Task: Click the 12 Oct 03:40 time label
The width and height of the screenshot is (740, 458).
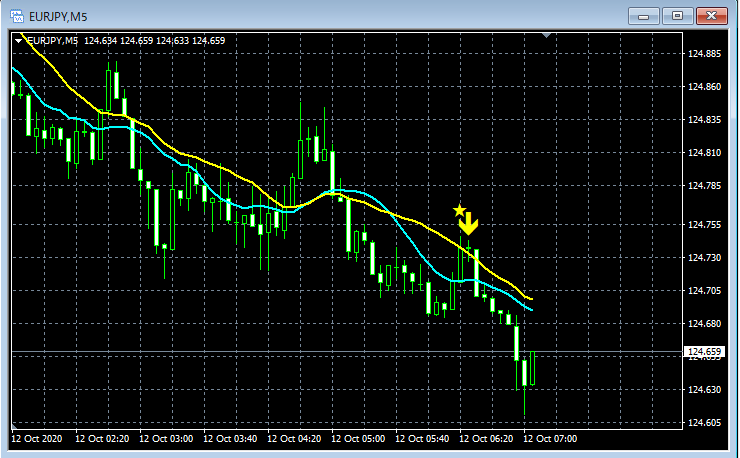Action: 230,439
